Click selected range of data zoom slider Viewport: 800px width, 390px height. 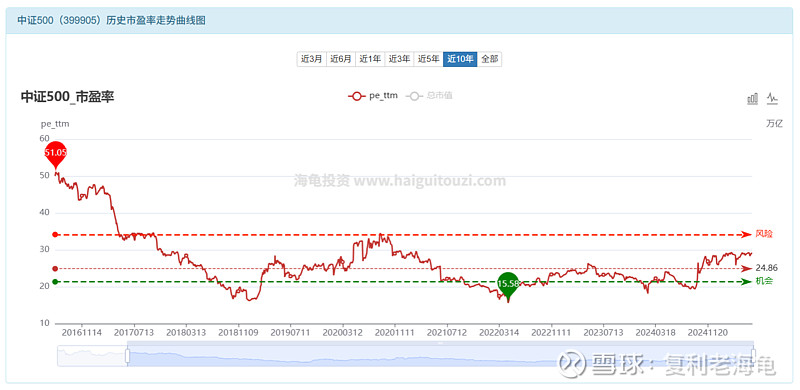(441, 356)
